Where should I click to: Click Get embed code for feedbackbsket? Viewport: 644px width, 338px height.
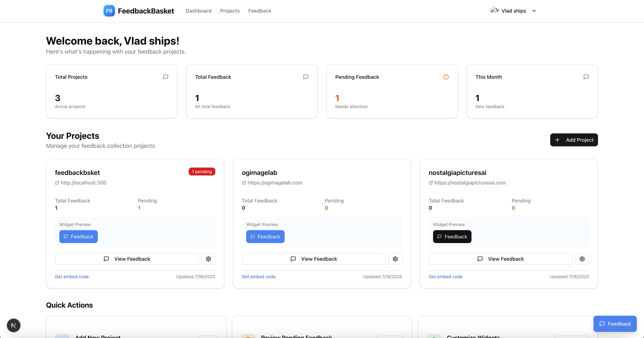tap(72, 277)
